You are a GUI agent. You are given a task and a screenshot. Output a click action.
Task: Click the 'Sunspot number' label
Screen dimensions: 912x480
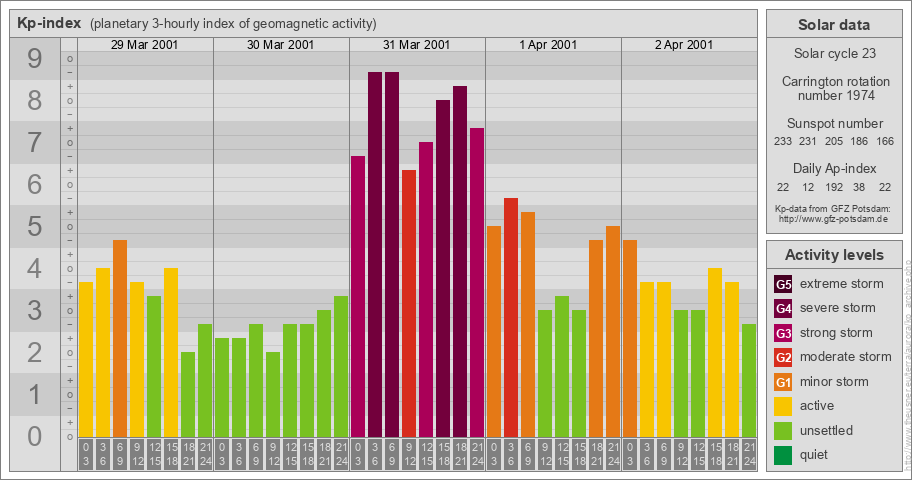835,123
